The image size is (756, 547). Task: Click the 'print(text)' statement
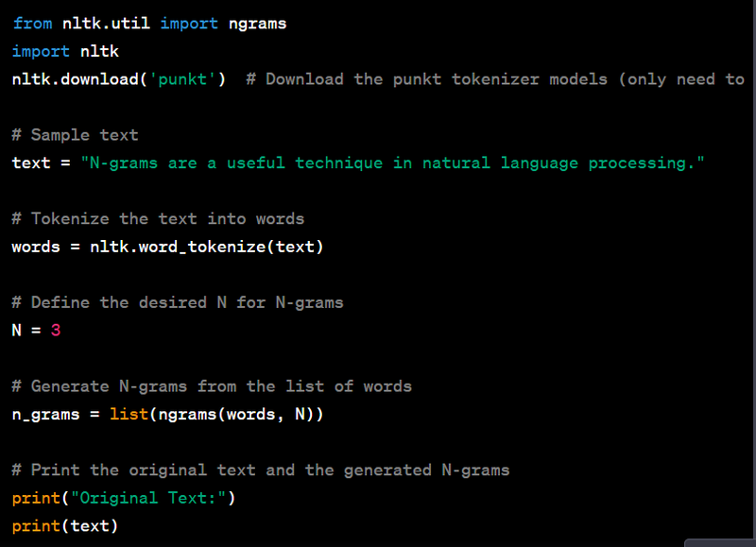point(65,525)
